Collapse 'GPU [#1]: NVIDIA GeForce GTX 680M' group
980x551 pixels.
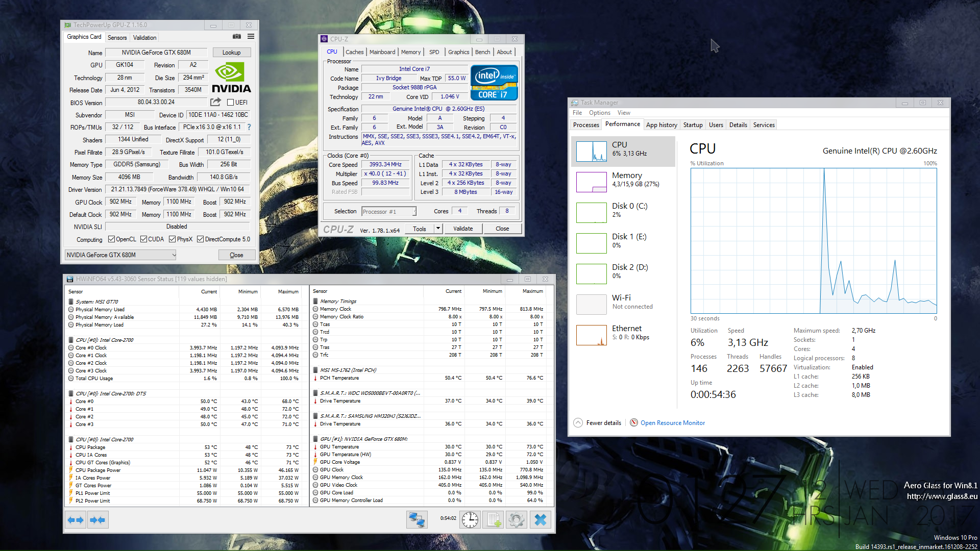point(315,439)
